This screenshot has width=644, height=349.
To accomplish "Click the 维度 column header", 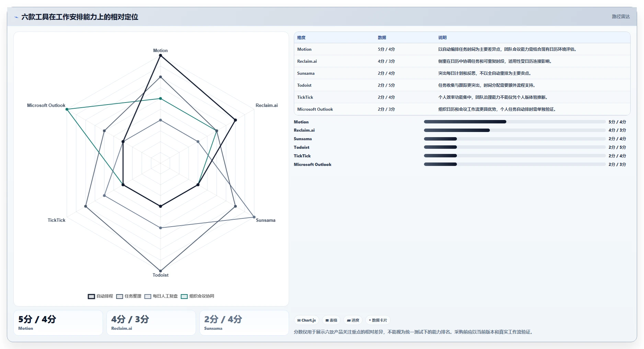I will [x=301, y=38].
